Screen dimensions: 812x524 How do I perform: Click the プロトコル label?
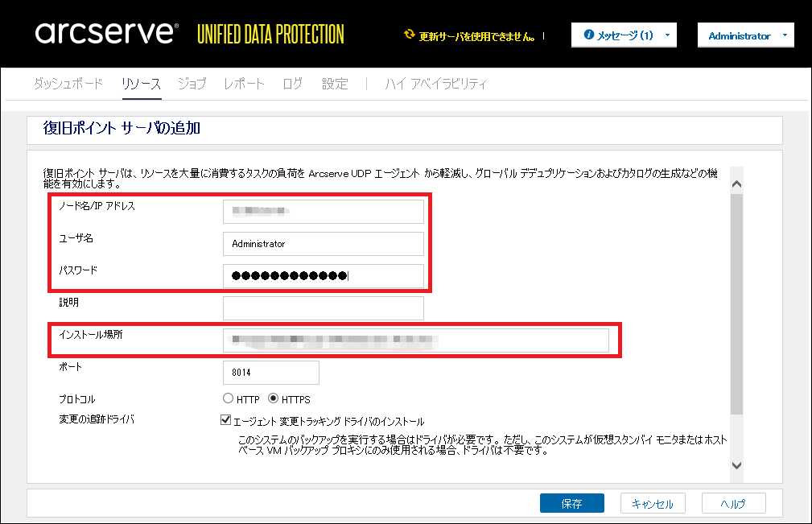pos(77,399)
